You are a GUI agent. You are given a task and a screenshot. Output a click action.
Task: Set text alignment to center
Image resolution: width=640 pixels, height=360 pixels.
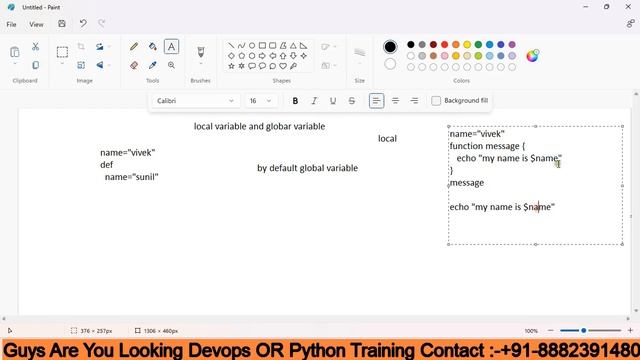coord(395,101)
